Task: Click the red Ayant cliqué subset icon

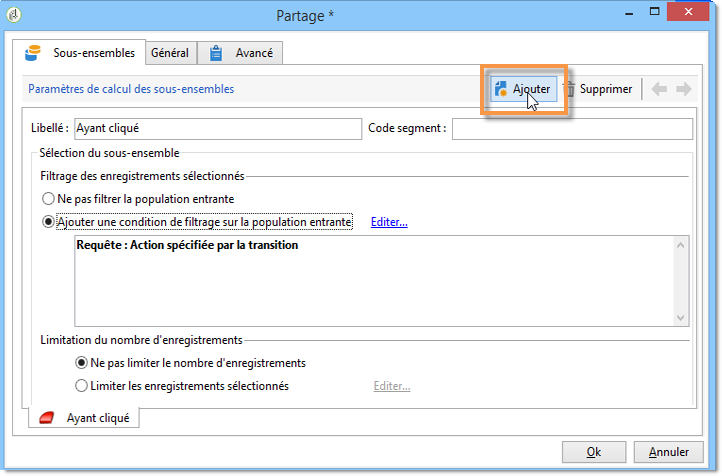Action: [x=47, y=418]
